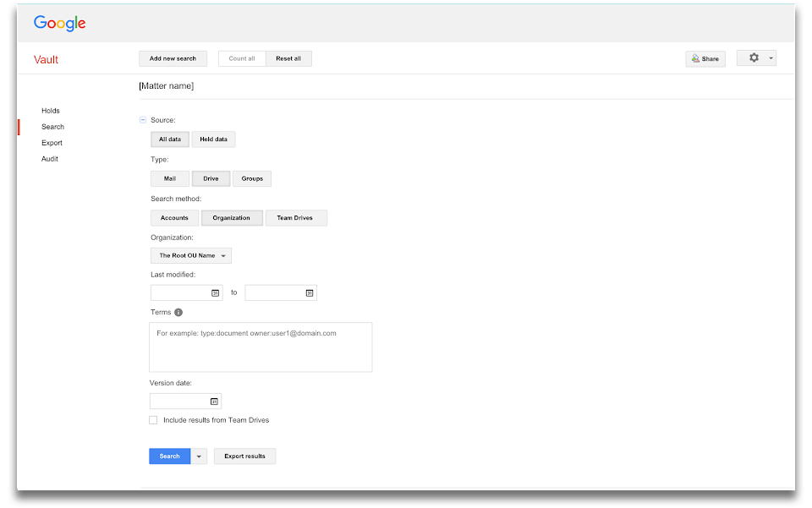The image size is (812, 508).
Task: Open the calendar for the second Last modified date
Action: [310, 292]
